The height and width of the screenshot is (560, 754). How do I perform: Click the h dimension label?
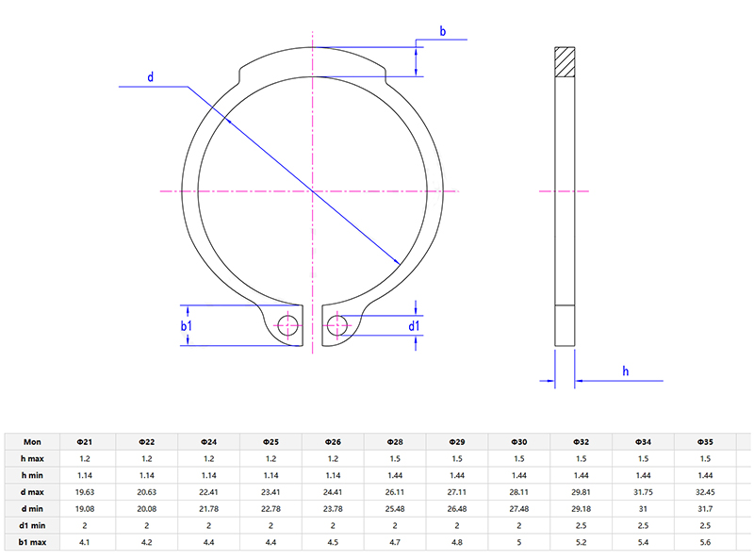pos(624,371)
